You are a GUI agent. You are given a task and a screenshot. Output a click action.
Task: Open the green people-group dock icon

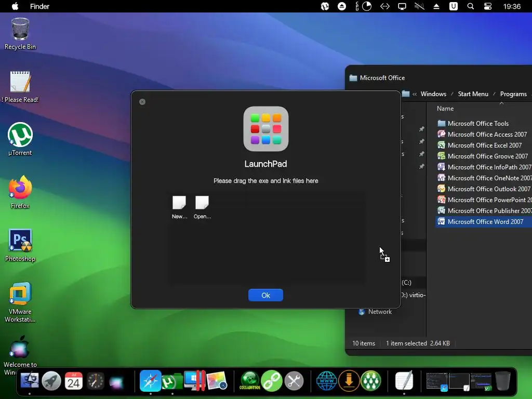click(371, 381)
